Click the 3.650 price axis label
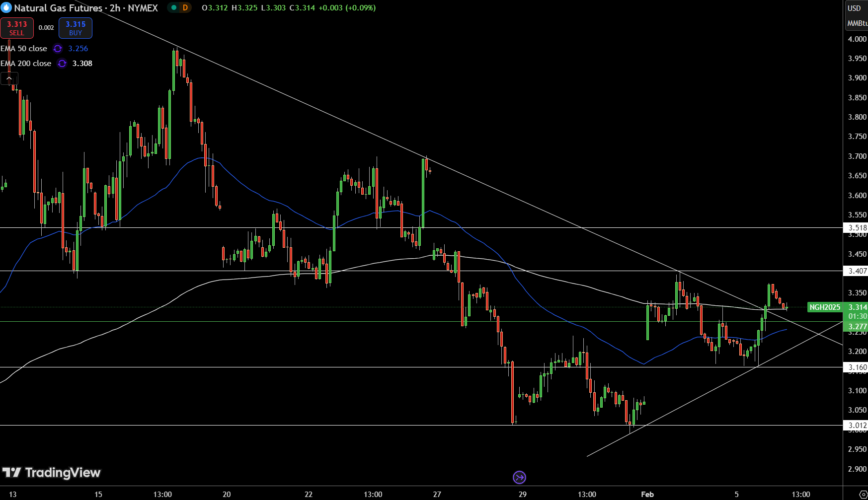The height and width of the screenshot is (500, 868). tap(857, 176)
